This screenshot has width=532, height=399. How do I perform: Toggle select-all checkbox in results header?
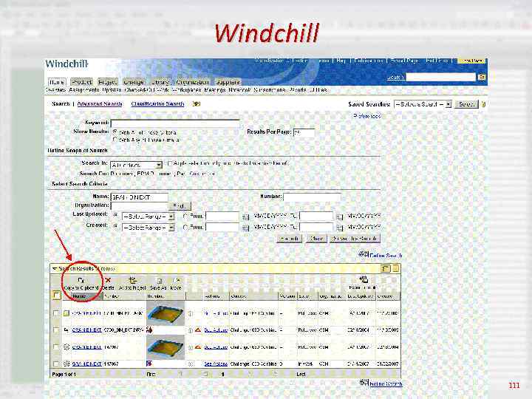[x=57, y=295]
